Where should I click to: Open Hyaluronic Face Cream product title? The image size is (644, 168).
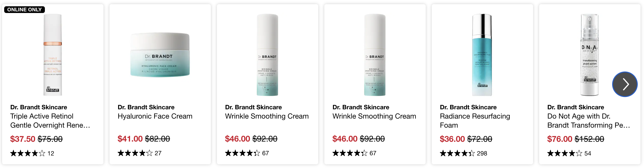click(155, 116)
